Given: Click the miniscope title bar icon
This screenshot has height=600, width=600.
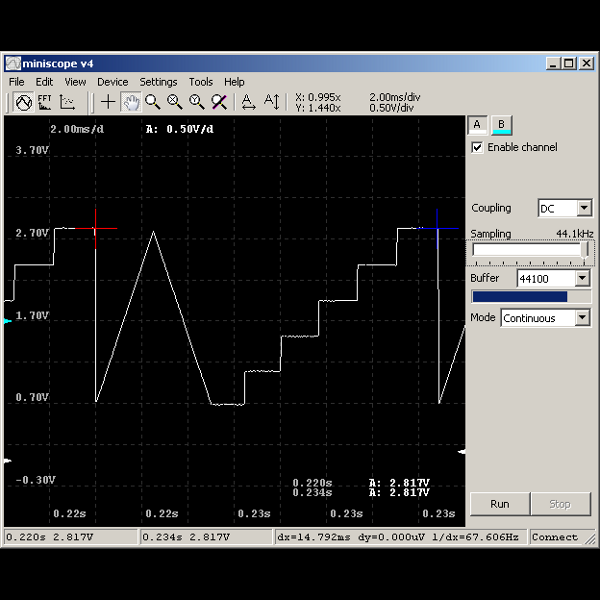Looking at the screenshot, I should pyautogui.click(x=13, y=64).
